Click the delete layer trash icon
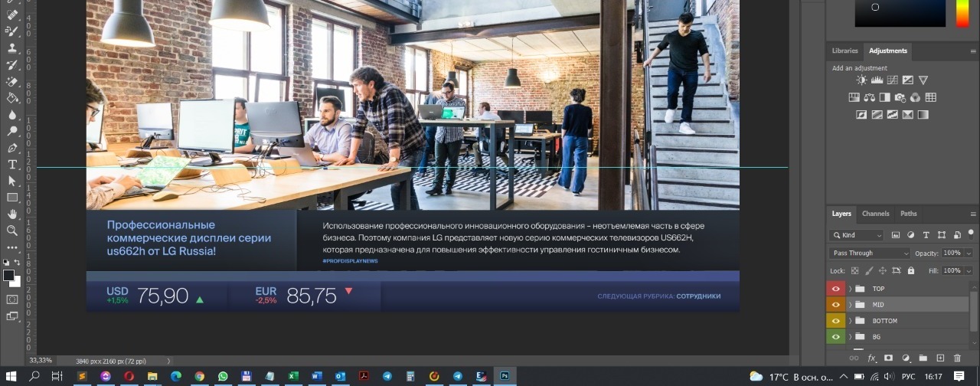980x386 pixels. pos(957,358)
